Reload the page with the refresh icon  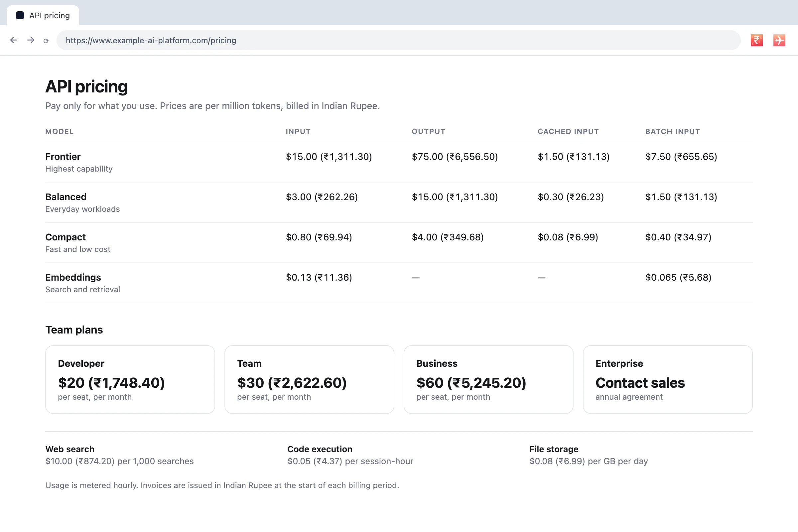tap(46, 41)
